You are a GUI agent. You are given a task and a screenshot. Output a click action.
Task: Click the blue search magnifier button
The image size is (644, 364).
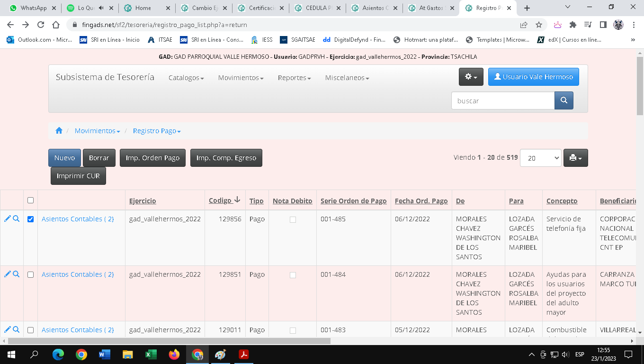(x=563, y=100)
